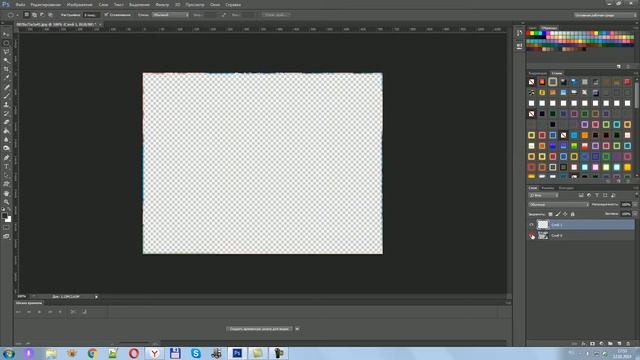The height and width of the screenshot is (360, 640).
Task: Select the Dodge tool
Action: coord(6,148)
